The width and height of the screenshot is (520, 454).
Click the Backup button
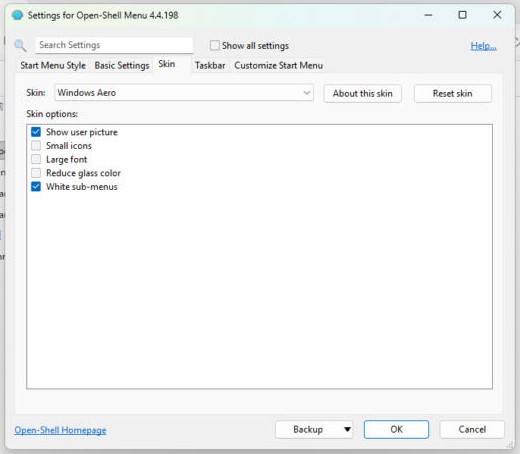[308, 429]
